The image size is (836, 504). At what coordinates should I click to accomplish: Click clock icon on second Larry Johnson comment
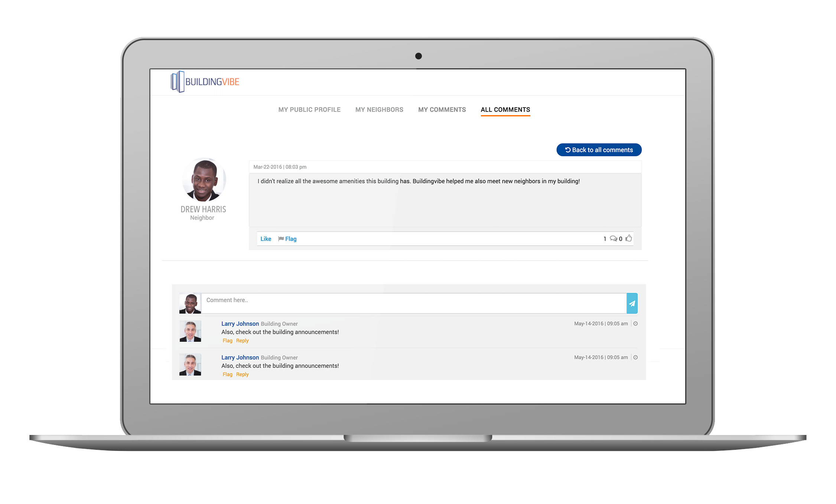click(x=635, y=357)
